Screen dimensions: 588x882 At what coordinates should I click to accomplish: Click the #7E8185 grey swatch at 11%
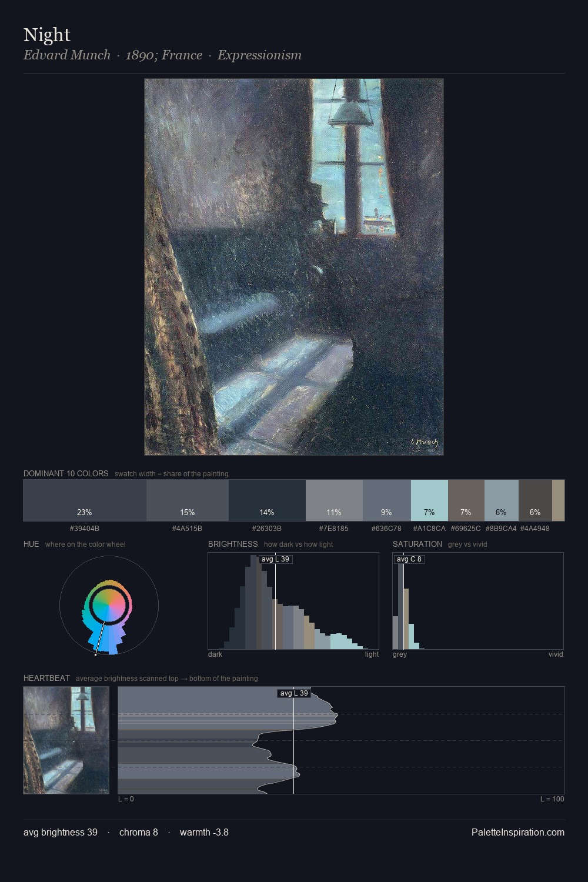point(334,500)
